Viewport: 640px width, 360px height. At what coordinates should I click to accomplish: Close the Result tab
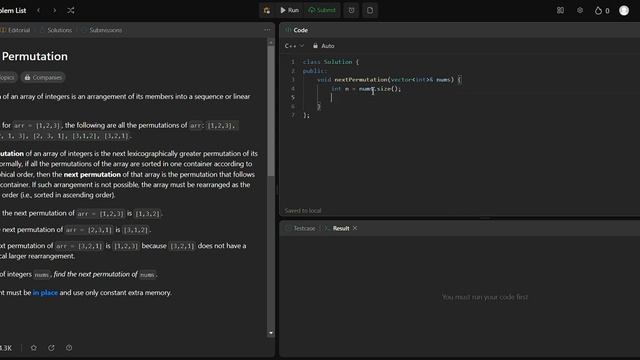(355, 228)
